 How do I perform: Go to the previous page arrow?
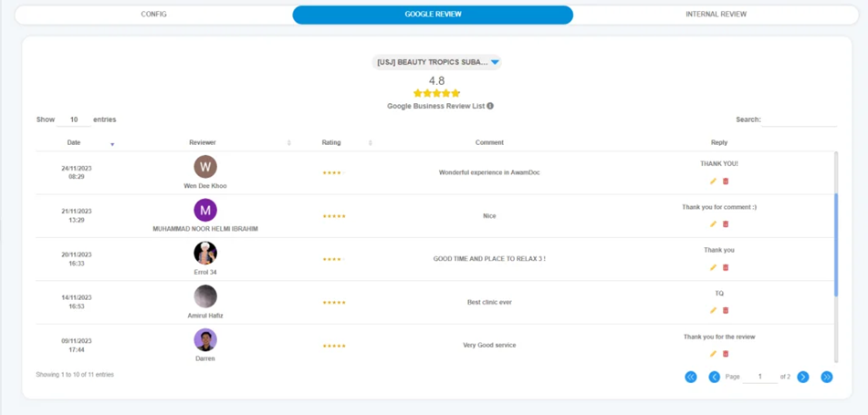(714, 377)
